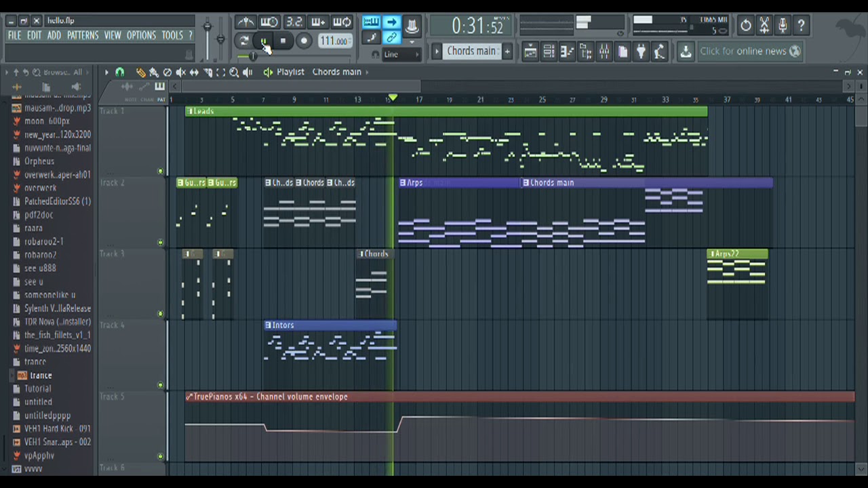This screenshot has height=488, width=868.
Task: Open undo history icon
Action: [746, 26]
